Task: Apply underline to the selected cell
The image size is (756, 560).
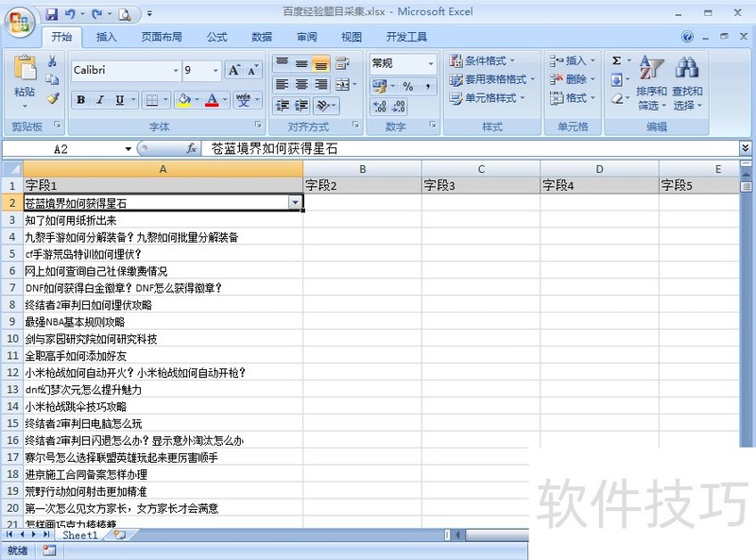Action: [119, 99]
